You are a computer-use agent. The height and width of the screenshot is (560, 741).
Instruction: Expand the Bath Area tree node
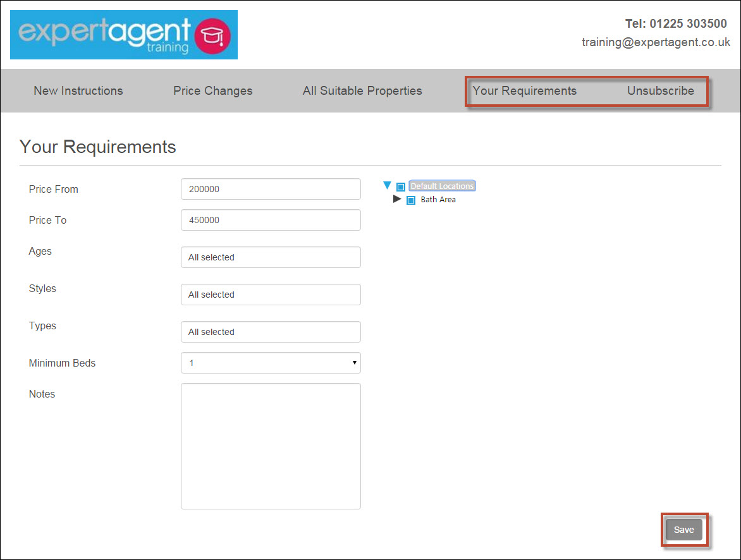tap(397, 199)
